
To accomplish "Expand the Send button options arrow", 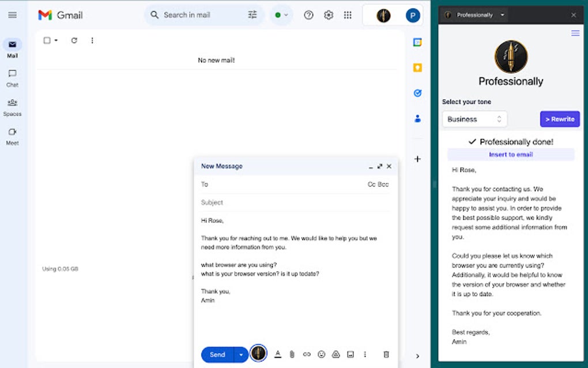I will (240, 354).
